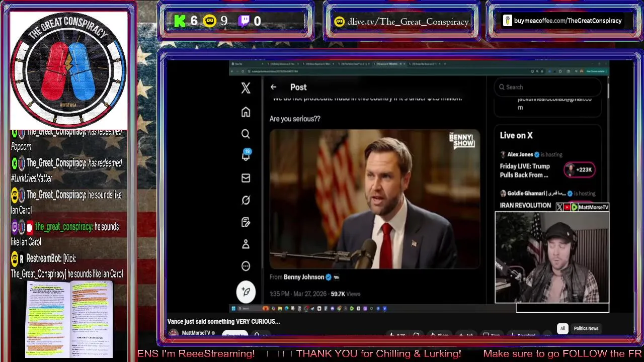Click the X search field
The image size is (644, 362).
547,87
